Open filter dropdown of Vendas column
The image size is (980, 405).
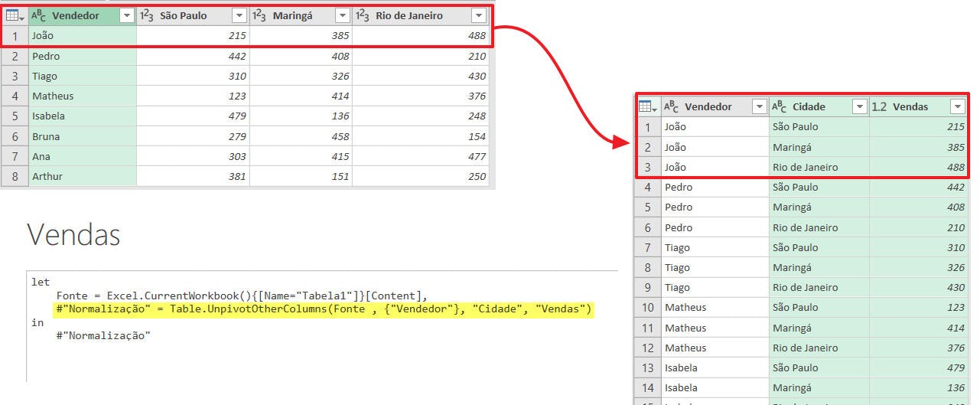point(958,106)
